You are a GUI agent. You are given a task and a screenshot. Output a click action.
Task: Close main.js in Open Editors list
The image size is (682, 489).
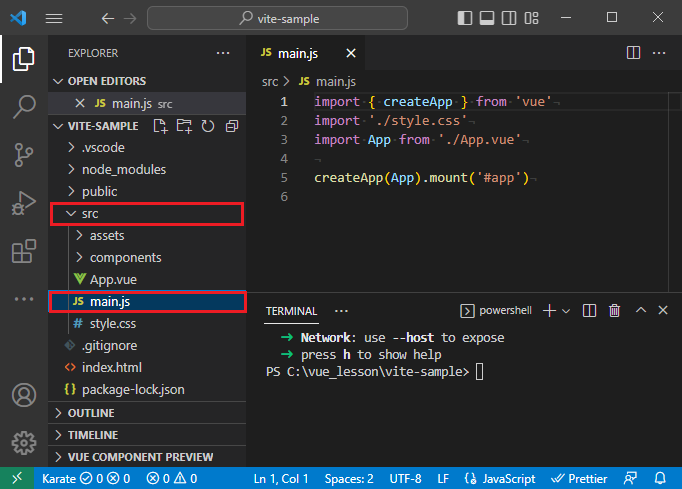pos(80,104)
